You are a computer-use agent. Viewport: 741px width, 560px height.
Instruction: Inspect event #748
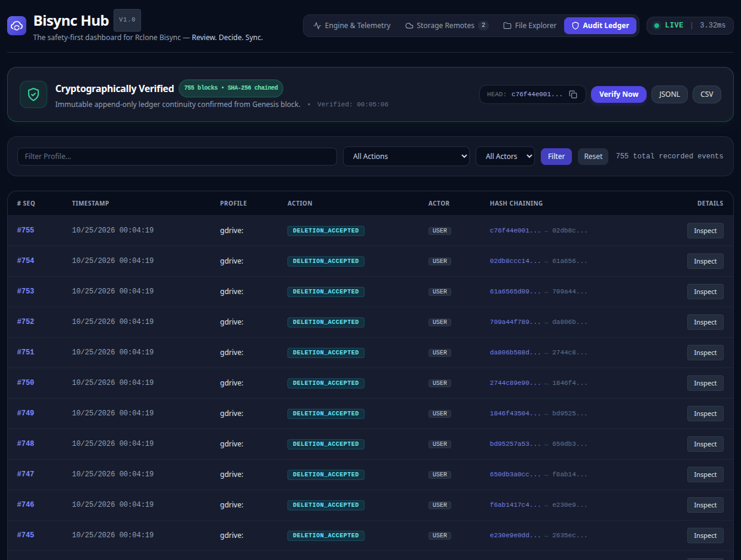[x=705, y=444]
